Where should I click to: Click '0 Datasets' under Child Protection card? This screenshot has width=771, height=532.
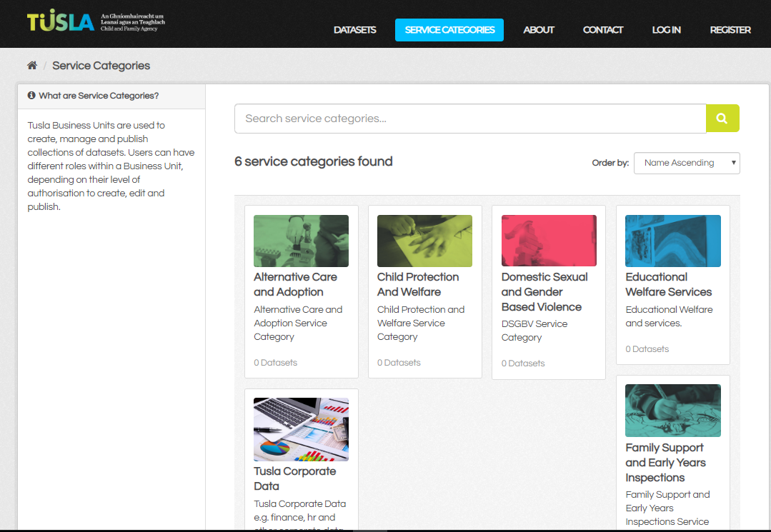pyautogui.click(x=399, y=363)
